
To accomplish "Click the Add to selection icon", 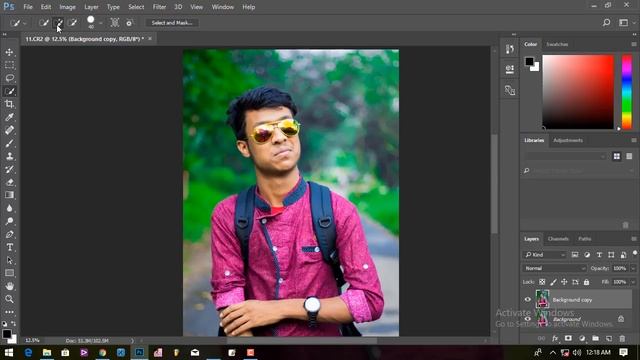I will coord(58,23).
